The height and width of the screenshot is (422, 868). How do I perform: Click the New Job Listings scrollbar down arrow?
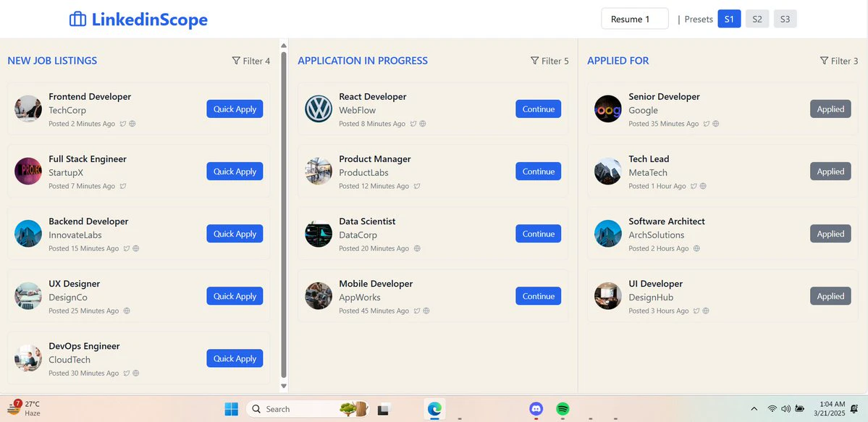(284, 386)
